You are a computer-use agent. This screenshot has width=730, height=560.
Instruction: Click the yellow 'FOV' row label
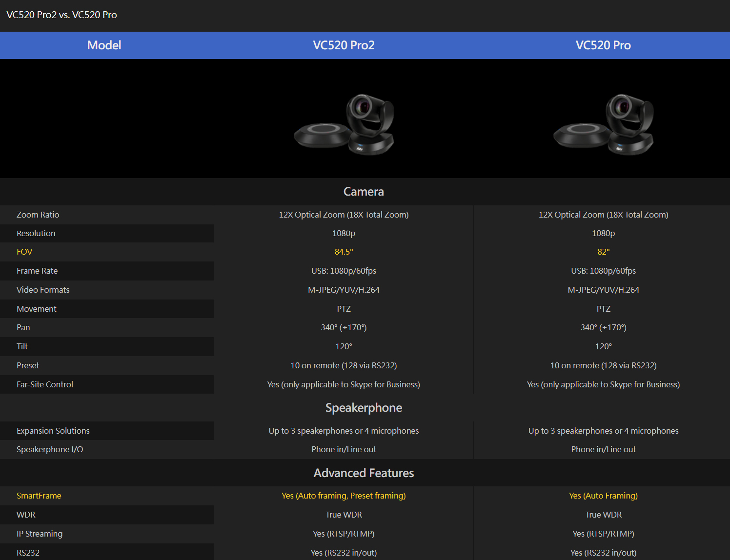point(24,252)
